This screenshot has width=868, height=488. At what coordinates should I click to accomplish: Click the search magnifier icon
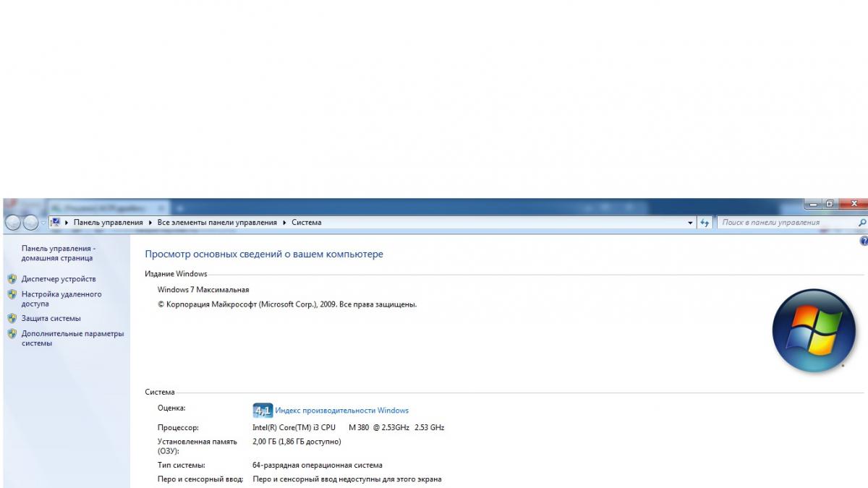[x=861, y=223]
